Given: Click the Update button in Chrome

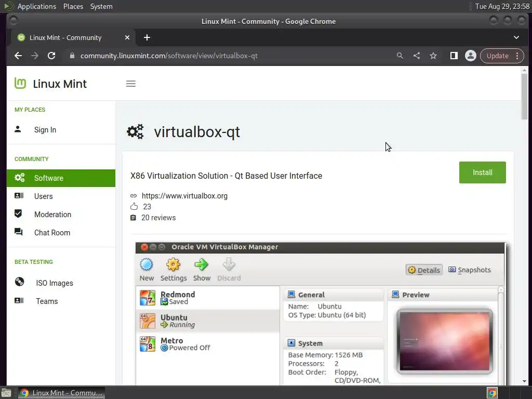Looking at the screenshot, I should [497, 56].
